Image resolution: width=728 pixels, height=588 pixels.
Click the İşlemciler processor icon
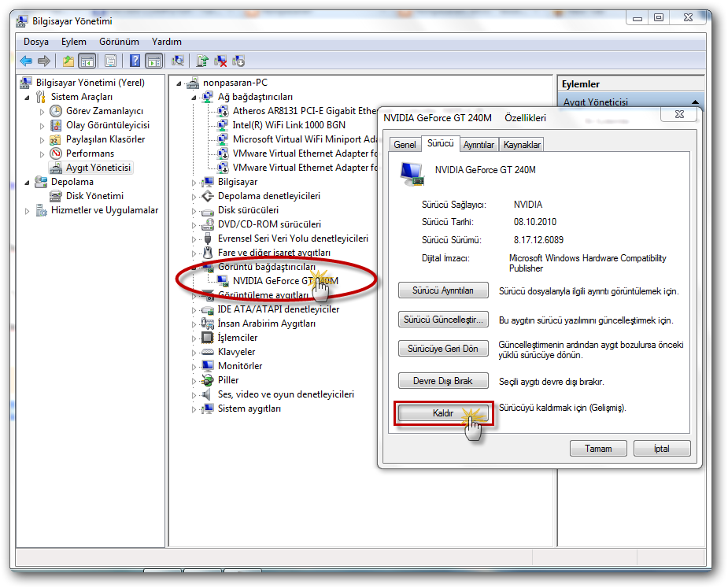point(208,337)
